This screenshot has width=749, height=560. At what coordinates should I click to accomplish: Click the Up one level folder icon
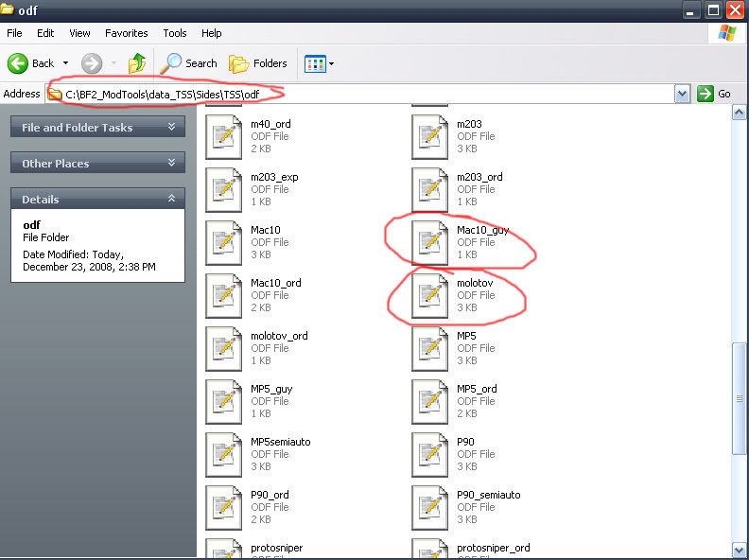[x=137, y=63]
